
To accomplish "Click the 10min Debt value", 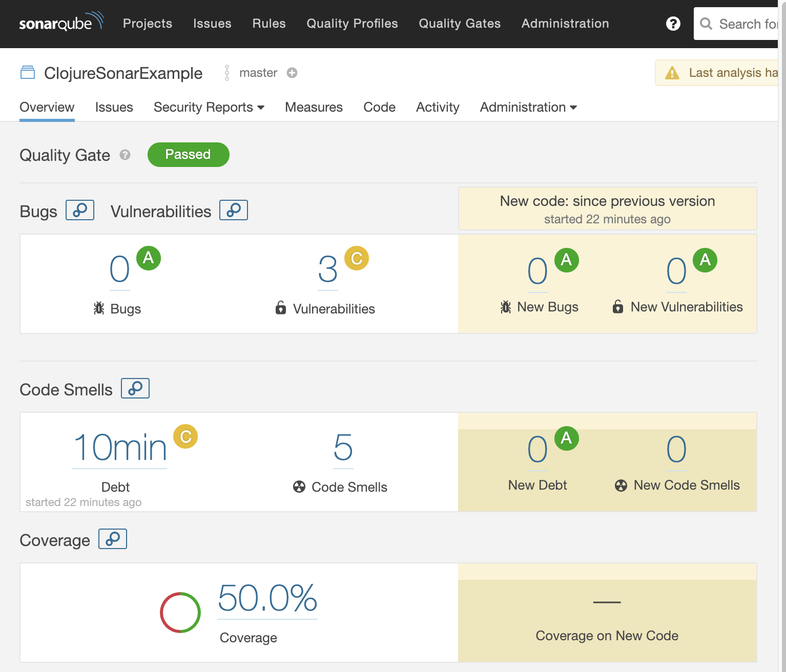I will [x=120, y=448].
